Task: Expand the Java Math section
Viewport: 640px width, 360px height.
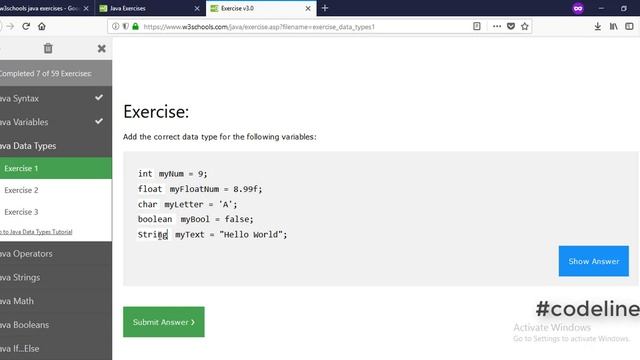Action: [x=56, y=301]
